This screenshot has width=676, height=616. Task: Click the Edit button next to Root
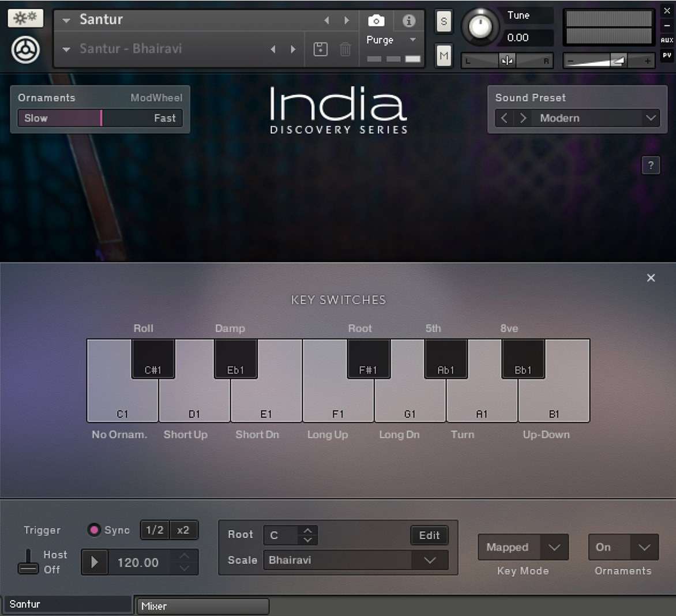[429, 535]
